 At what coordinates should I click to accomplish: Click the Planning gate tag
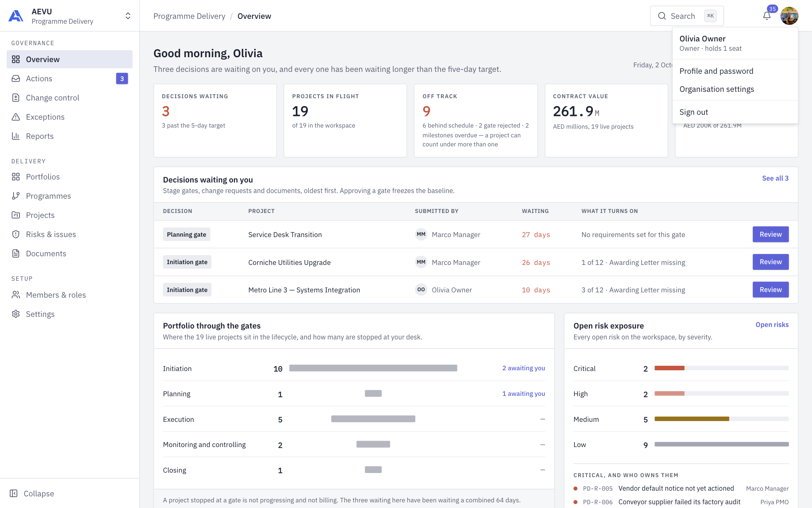[x=186, y=234]
